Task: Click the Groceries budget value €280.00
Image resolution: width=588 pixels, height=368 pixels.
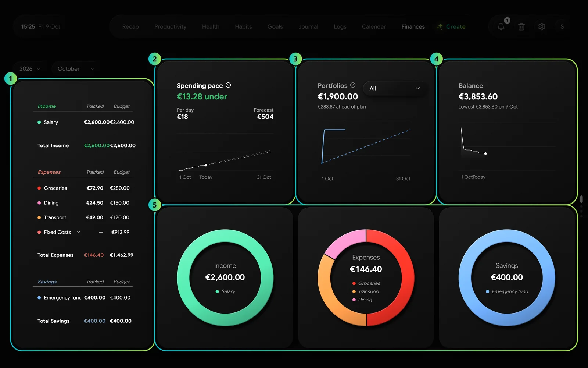Action: [120, 188]
